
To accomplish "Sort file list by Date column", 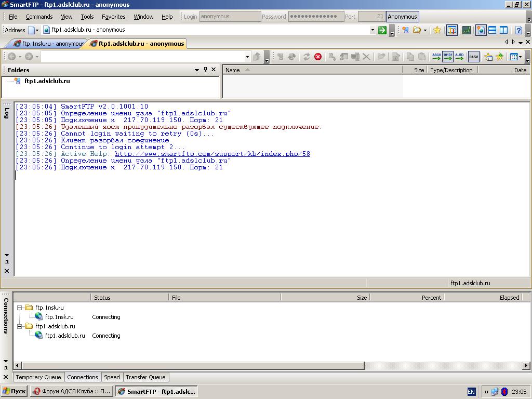I will click(504, 70).
